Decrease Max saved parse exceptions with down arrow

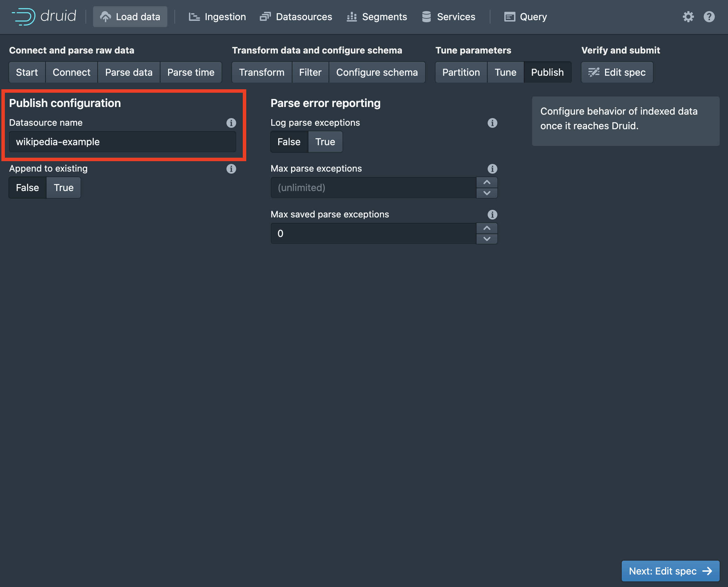[487, 239]
